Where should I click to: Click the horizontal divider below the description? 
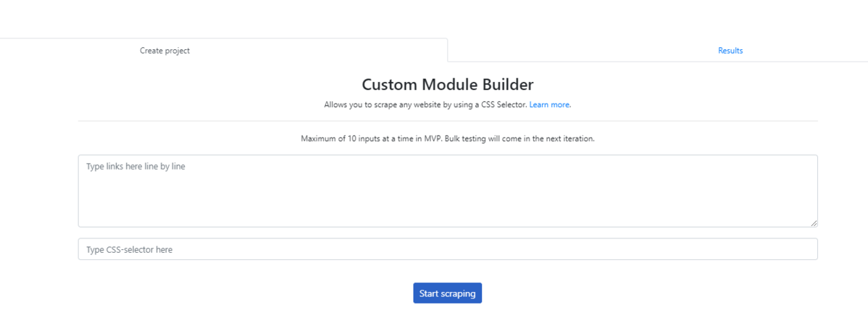pos(448,121)
